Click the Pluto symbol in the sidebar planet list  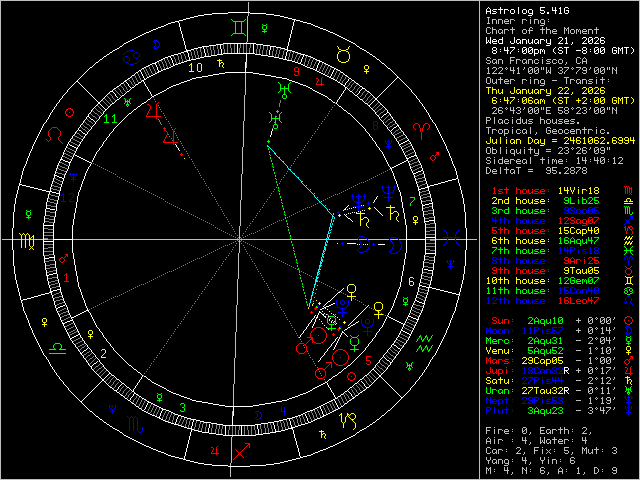click(627, 410)
